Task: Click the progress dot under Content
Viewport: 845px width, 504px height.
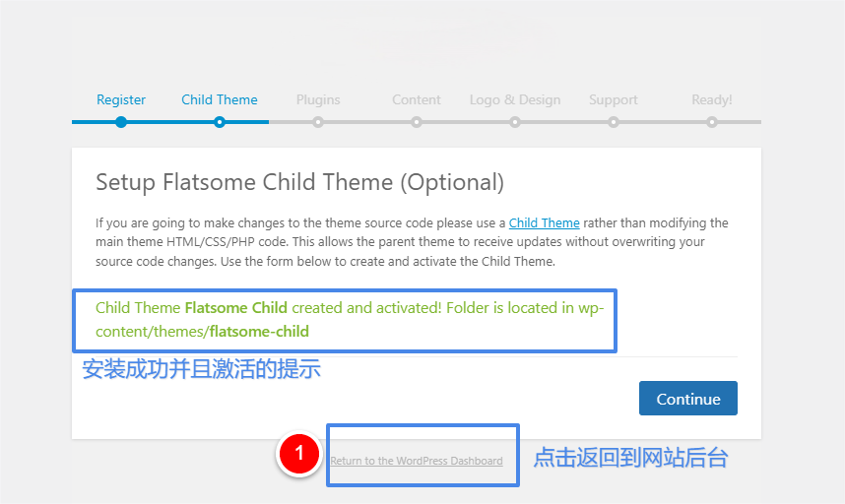Action: [x=417, y=122]
